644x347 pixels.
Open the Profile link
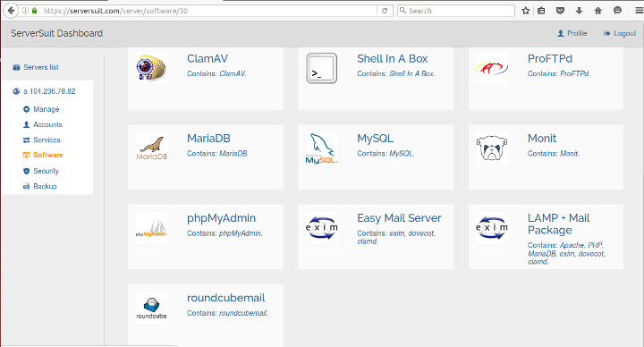pos(572,33)
